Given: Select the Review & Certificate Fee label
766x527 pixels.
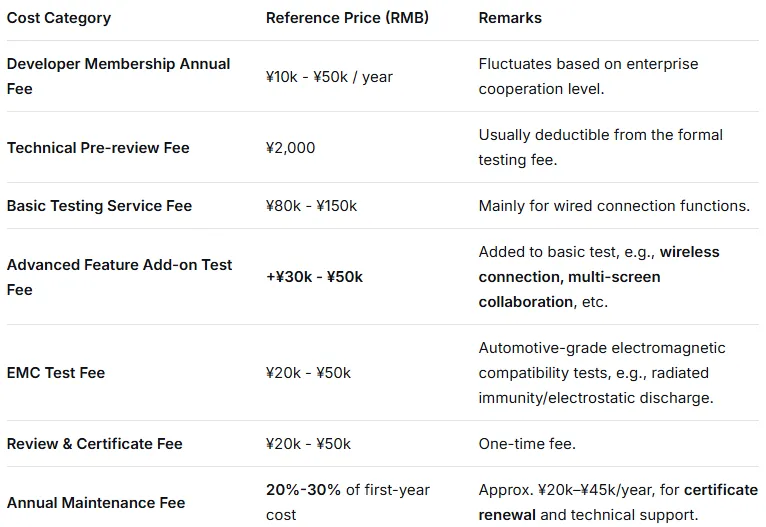Looking at the screenshot, I should tap(94, 444).
